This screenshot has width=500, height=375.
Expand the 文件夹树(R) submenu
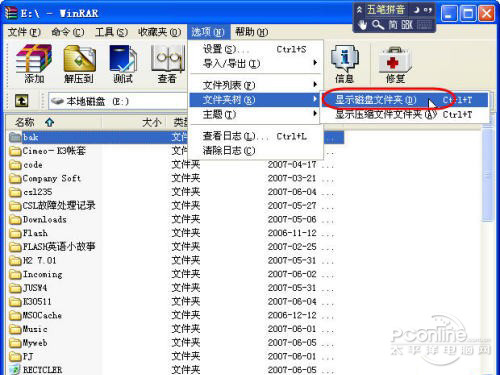coord(255,100)
